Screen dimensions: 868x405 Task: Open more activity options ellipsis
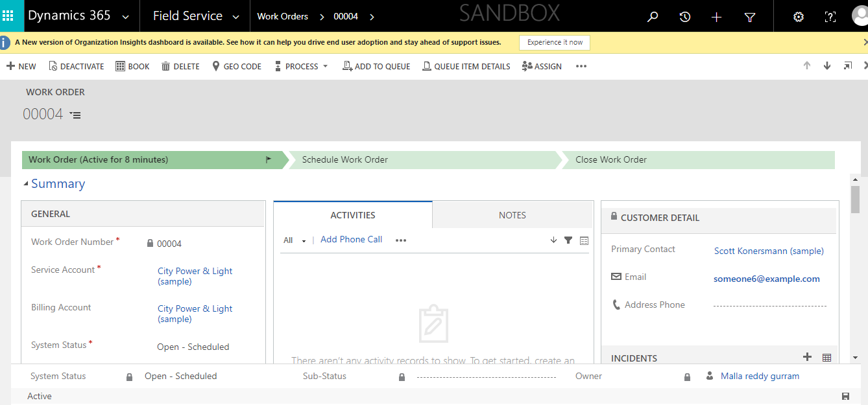[401, 240]
